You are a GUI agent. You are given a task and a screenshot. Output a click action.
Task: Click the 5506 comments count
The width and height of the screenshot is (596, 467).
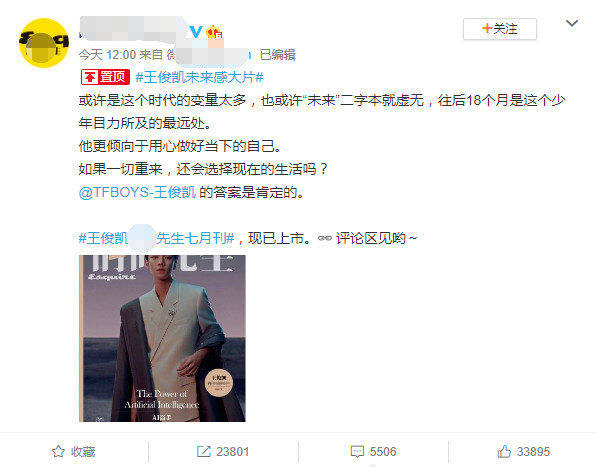point(383,451)
